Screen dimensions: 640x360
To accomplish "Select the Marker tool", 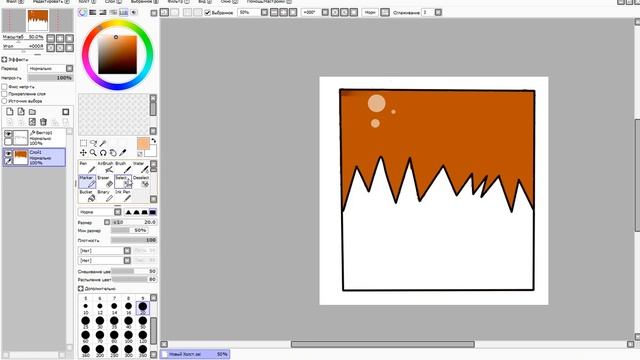I will 87,182.
